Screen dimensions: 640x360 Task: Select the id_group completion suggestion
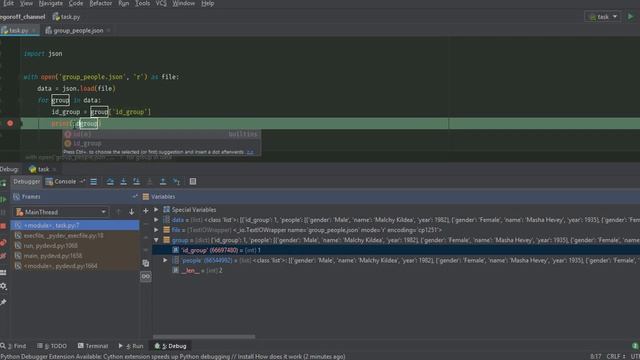pos(161,143)
